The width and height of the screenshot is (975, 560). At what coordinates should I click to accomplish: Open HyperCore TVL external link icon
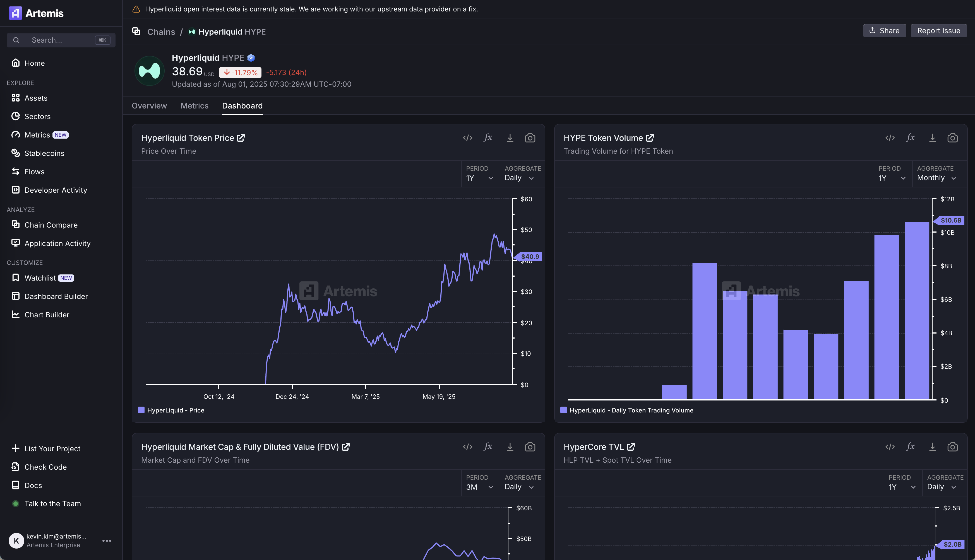(x=631, y=446)
